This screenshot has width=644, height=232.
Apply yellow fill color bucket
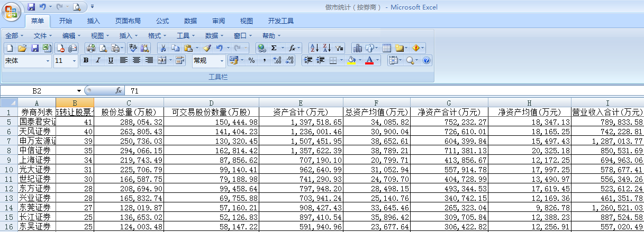tap(351, 60)
